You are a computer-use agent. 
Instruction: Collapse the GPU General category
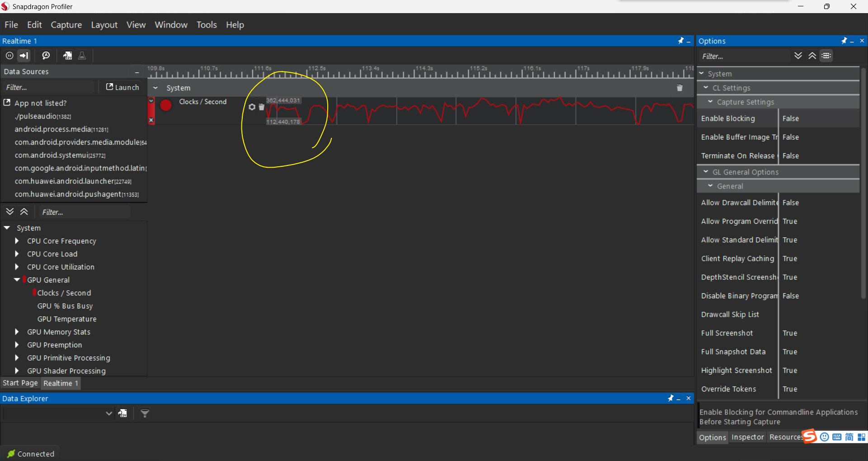[x=17, y=280]
